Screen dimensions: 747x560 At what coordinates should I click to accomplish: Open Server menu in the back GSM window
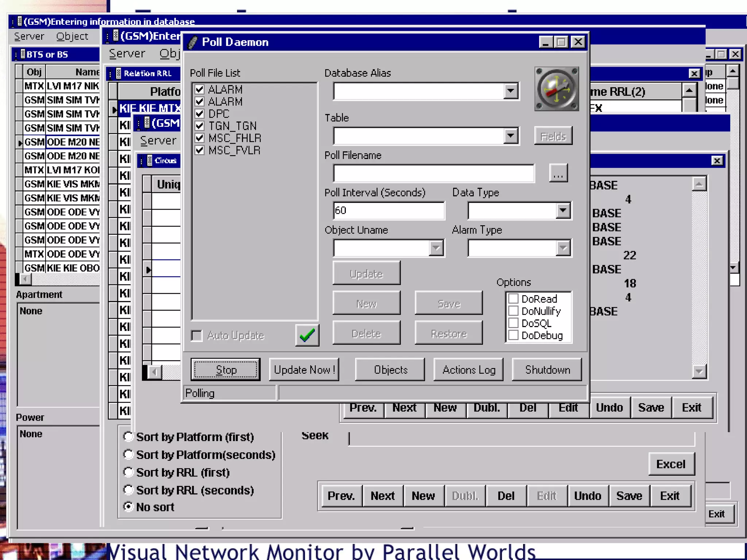[29, 36]
